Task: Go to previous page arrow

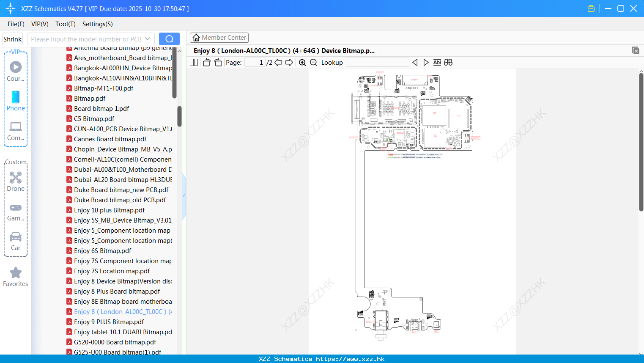Action: pyautogui.click(x=278, y=62)
